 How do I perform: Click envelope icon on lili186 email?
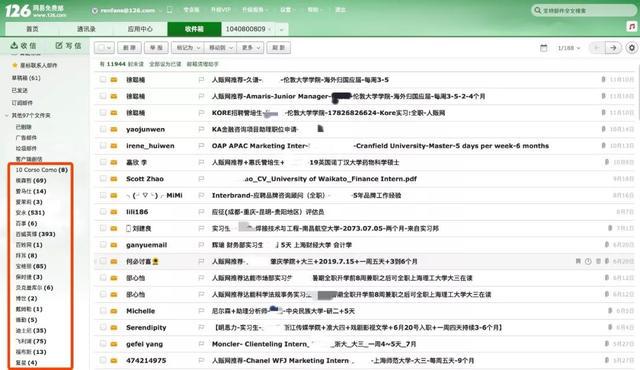(114, 212)
